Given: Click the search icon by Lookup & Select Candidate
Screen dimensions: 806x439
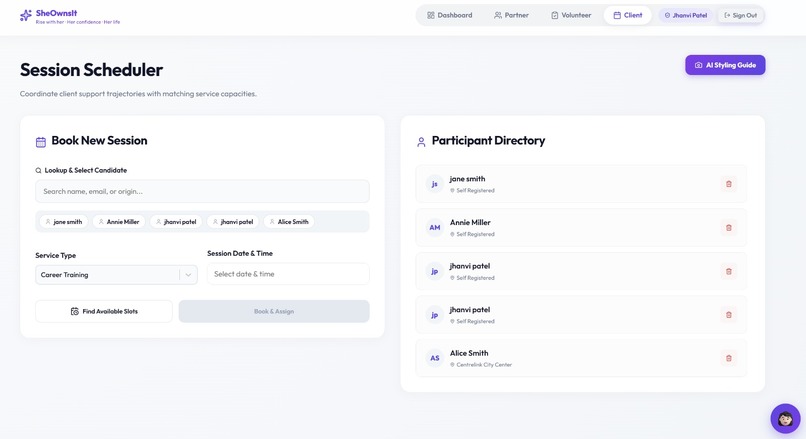Looking at the screenshot, I should (38, 170).
